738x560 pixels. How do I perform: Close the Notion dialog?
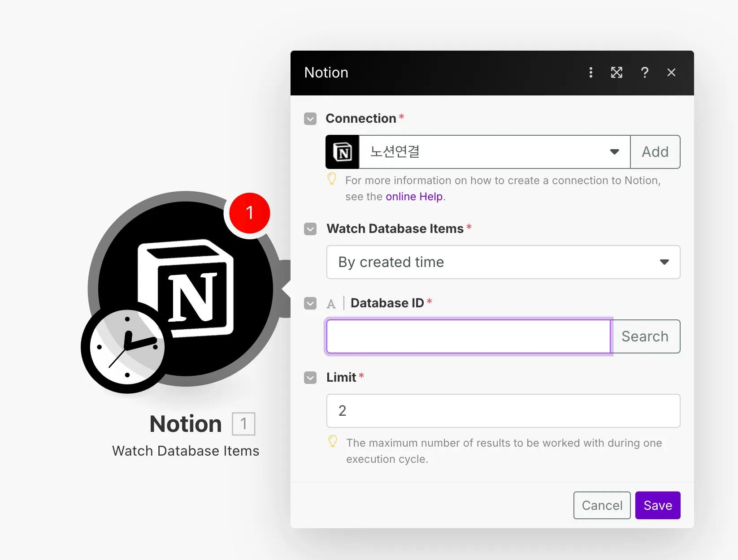[x=671, y=73]
